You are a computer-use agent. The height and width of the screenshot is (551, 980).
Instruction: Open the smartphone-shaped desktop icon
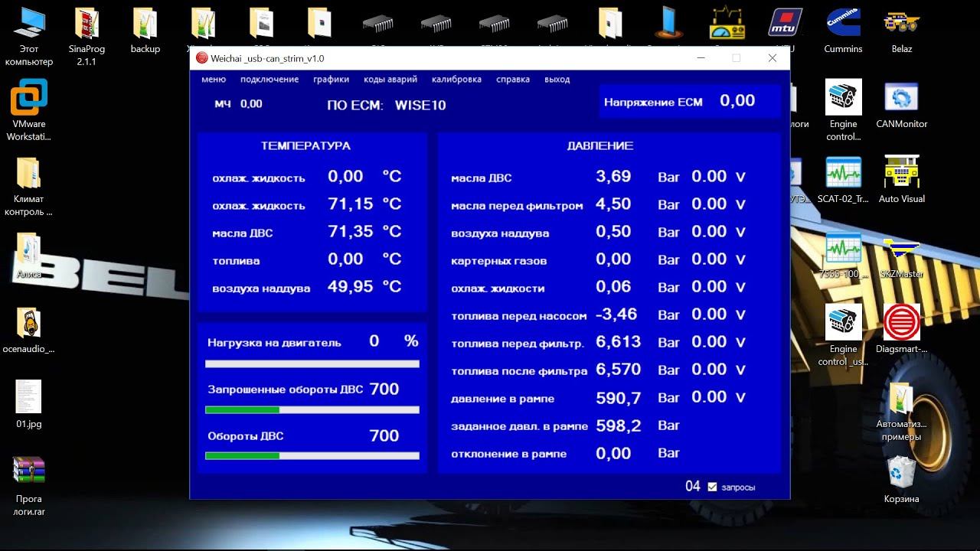[x=668, y=21]
